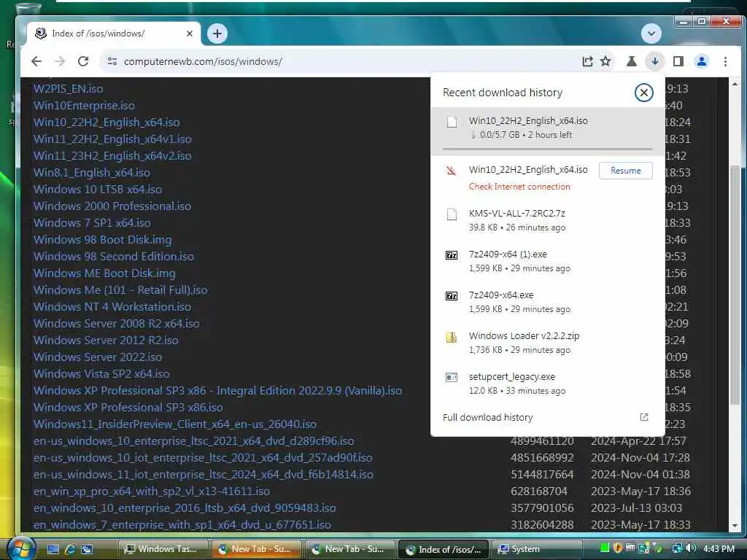This screenshot has width=747, height=560.
Task: Click the browser forward arrow
Action: coord(60,61)
